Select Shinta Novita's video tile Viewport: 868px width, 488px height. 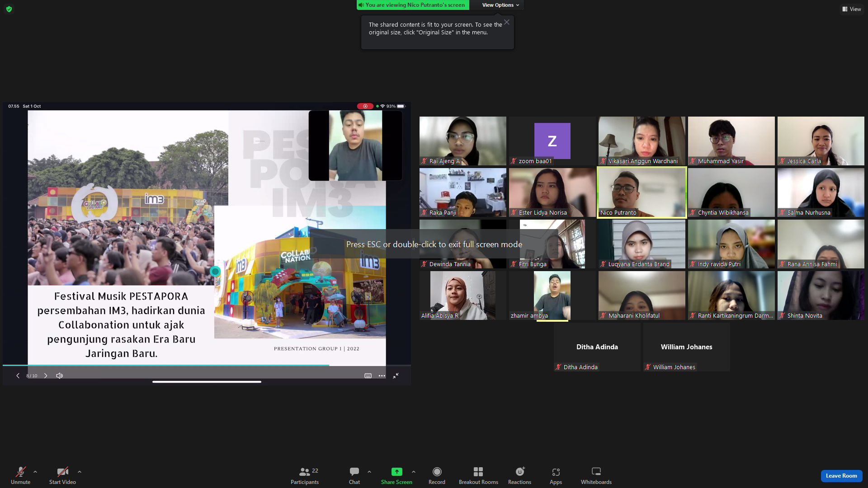pyautogui.click(x=821, y=296)
